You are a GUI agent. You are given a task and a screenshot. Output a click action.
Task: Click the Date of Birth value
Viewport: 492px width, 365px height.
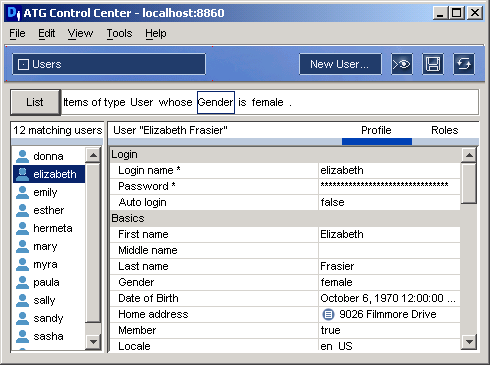pyautogui.click(x=389, y=298)
